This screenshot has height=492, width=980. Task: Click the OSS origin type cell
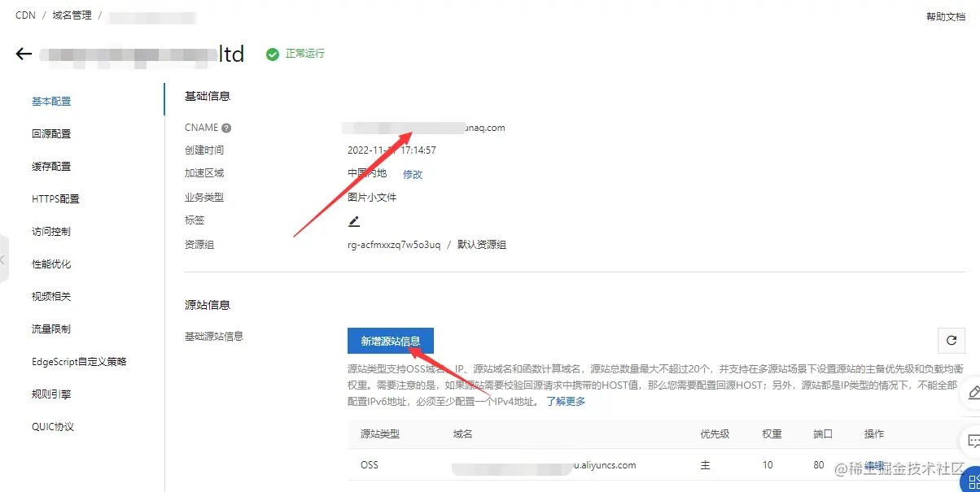click(x=370, y=465)
